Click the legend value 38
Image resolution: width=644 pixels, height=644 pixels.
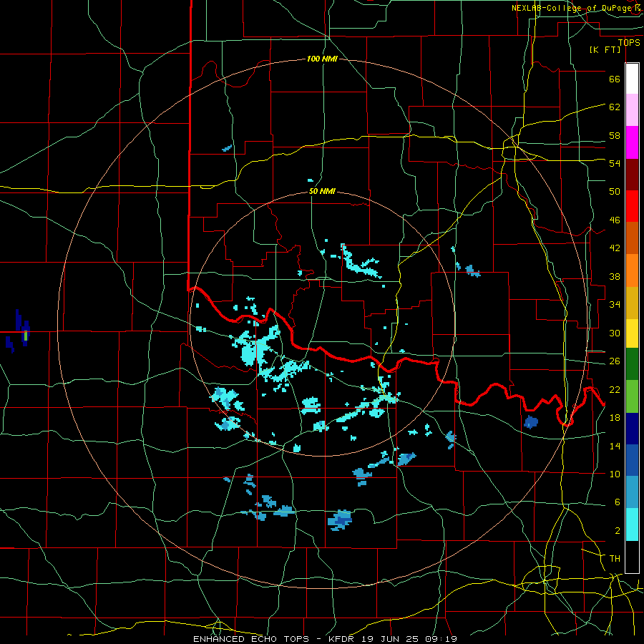click(x=615, y=276)
